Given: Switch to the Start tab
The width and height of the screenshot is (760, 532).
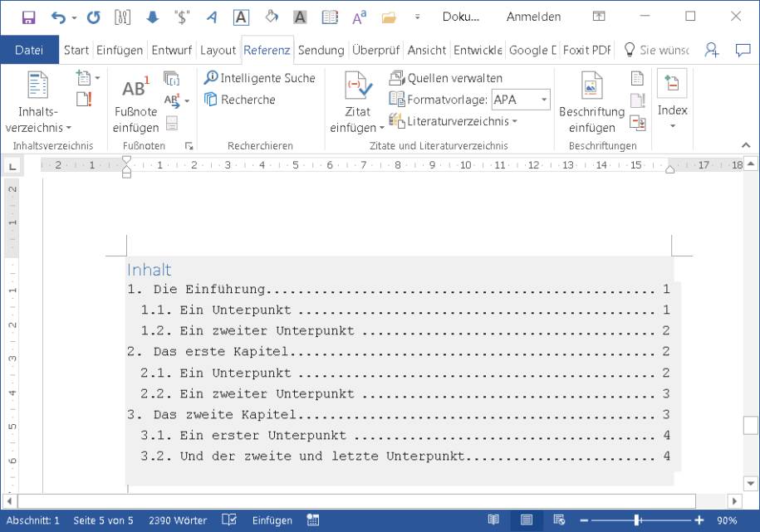Looking at the screenshot, I should coord(76,50).
